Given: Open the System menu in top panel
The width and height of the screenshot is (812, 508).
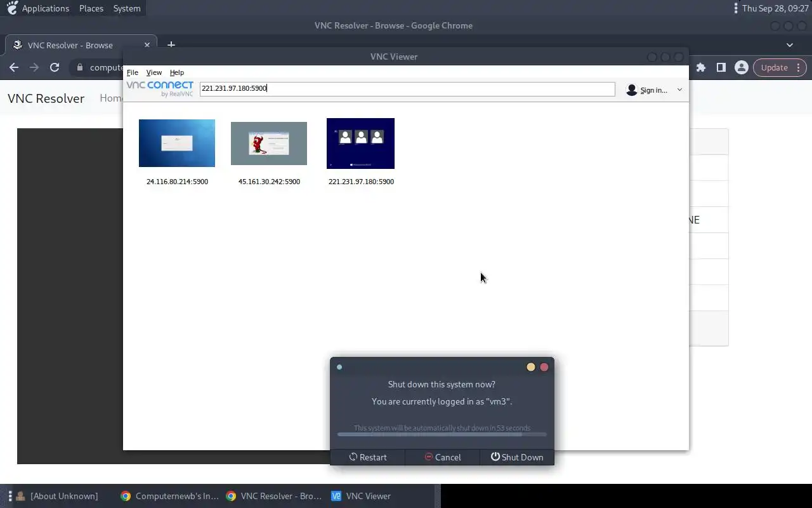Looking at the screenshot, I should pos(127,8).
